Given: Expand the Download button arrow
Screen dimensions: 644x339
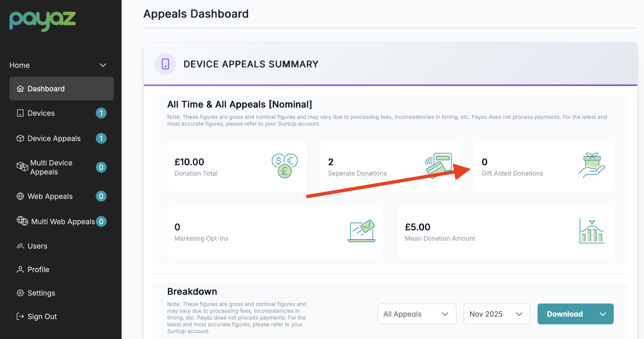Looking at the screenshot, I should (603, 314).
